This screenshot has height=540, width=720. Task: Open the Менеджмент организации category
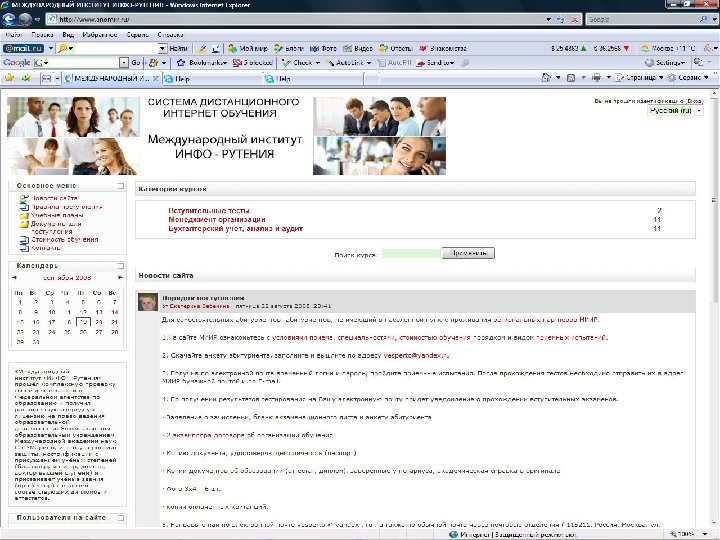[x=217, y=219]
